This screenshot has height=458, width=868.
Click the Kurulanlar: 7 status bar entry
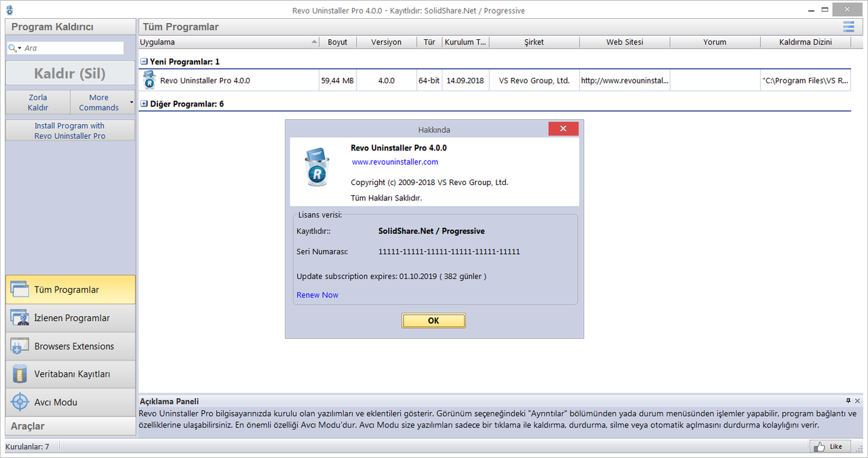point(27,446)
